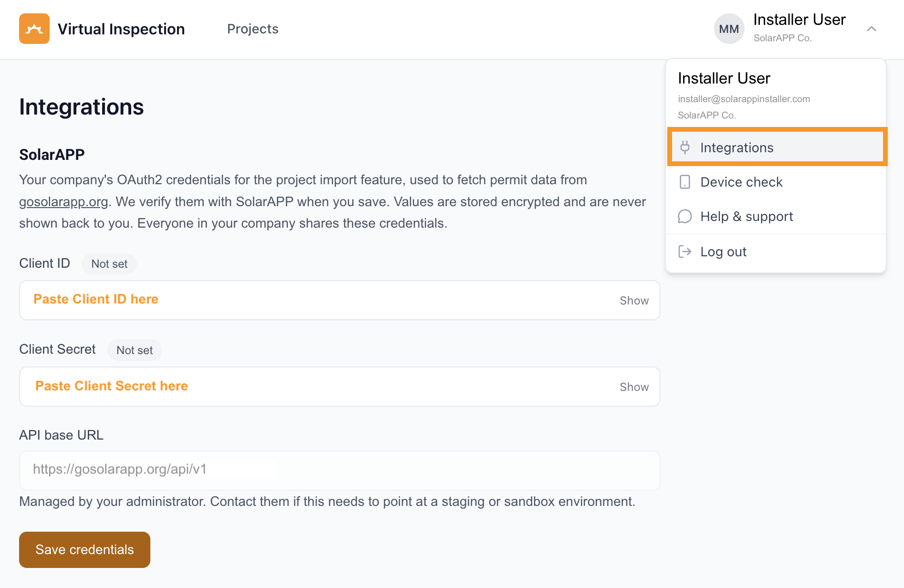Show the Client ID value

634,300
